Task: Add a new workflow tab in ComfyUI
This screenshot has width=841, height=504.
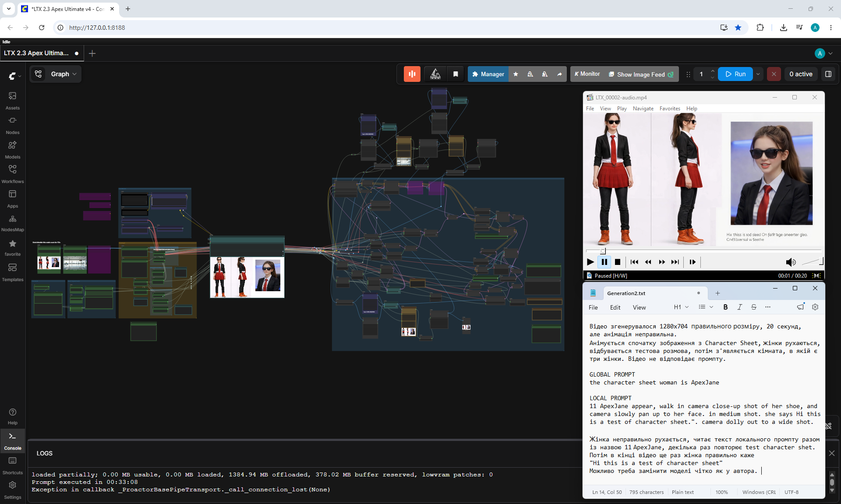Action: (x=92, y=53)
